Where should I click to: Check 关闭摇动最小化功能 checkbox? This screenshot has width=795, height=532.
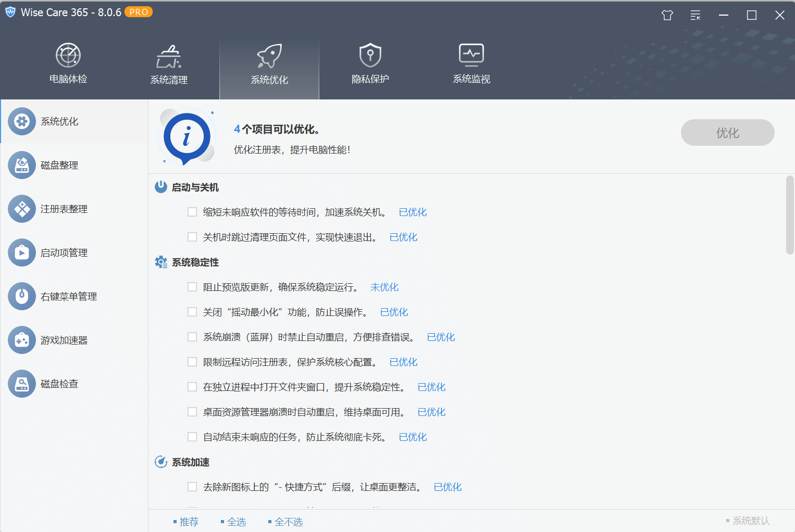(192, 312)
